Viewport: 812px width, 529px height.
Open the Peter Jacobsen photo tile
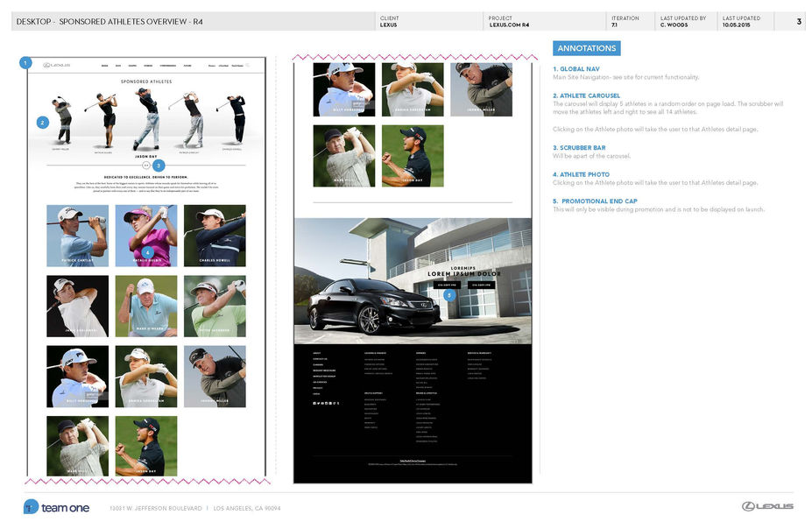(215, 306)
